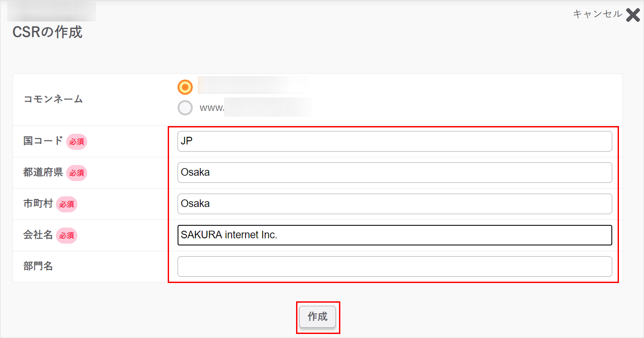Click the 必須 badge beside 都道府県
The width and height of the screenshot is (644, 338).
76,173
